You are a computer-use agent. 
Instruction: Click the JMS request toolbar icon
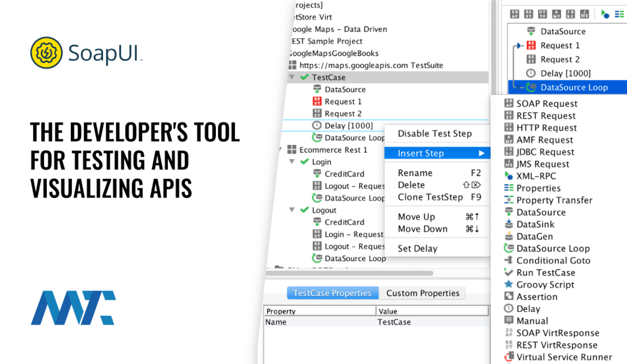pyautogui.click(x=584, y=14)
